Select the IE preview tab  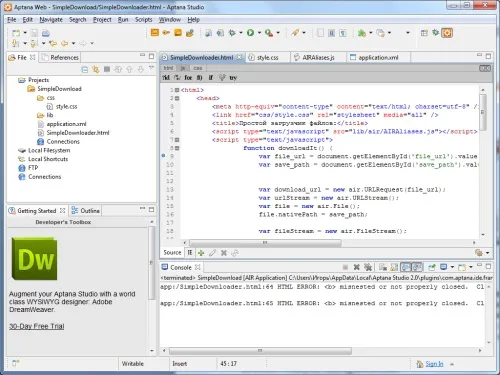tap(190, 253)
